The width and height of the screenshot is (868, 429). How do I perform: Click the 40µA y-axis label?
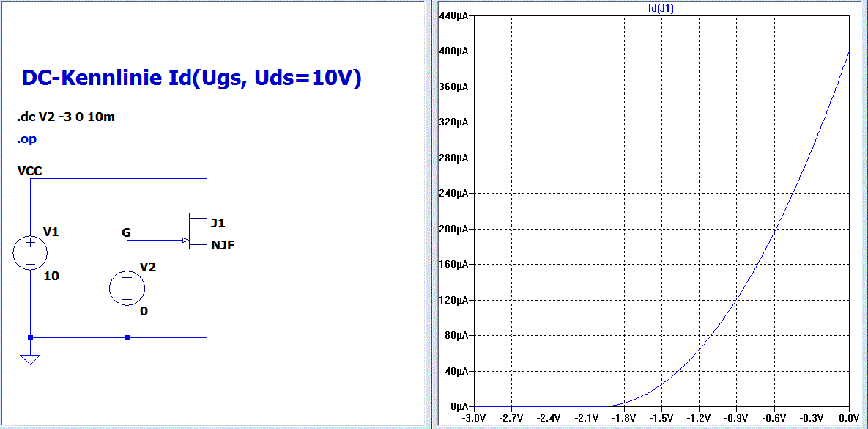pyautogui.click(x=456, y=371)
